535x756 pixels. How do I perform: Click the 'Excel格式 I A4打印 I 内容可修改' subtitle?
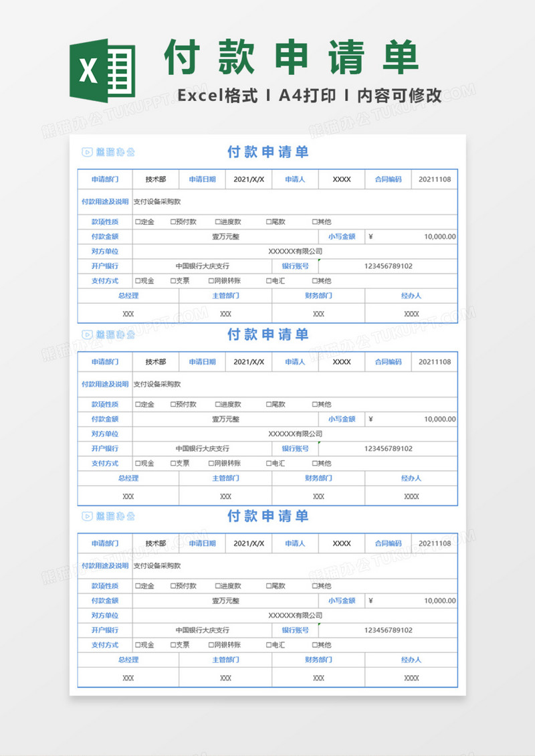[310, 96]
